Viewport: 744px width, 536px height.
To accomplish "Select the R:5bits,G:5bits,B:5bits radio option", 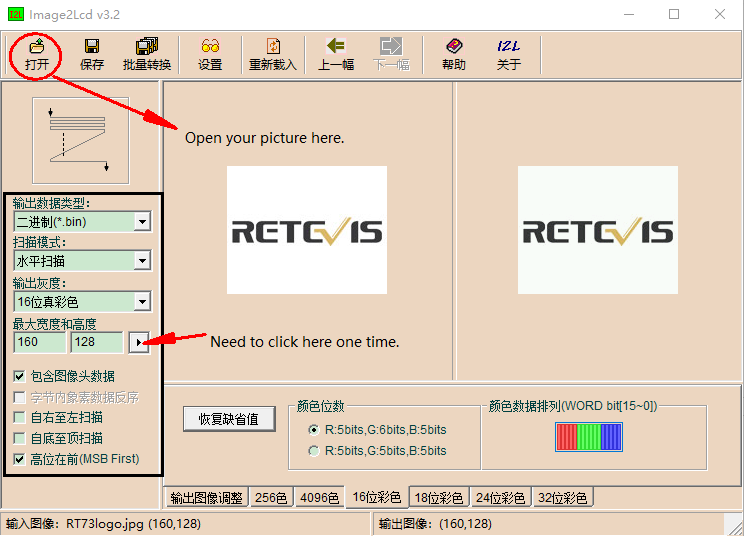I will coord(315,451).
